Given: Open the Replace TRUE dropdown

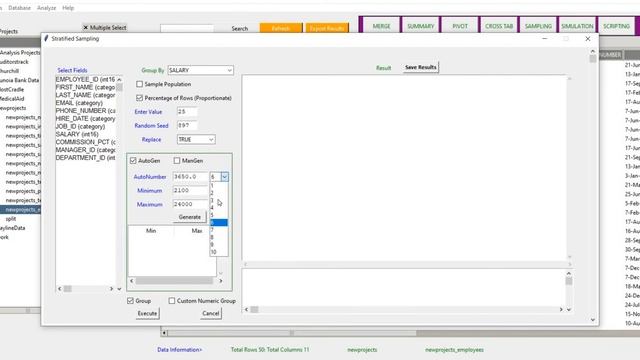Looking at the screenshot, I should pyautogui.click(x=196, y=140).
